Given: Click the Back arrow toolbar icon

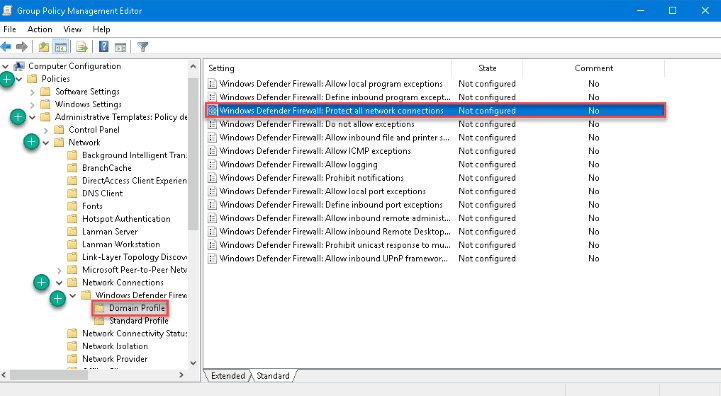Looking at the screenshot, I should tap(6, 46).
